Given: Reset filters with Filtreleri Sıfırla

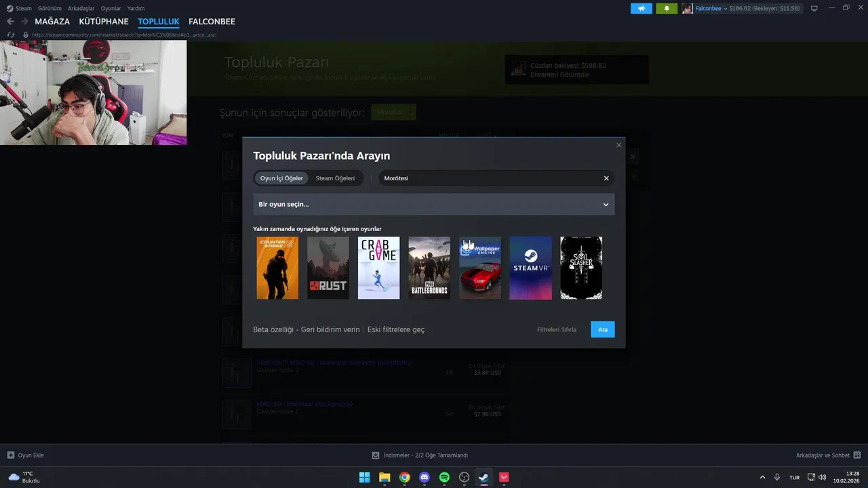Looking at the screenshot, I should point(557,329).
